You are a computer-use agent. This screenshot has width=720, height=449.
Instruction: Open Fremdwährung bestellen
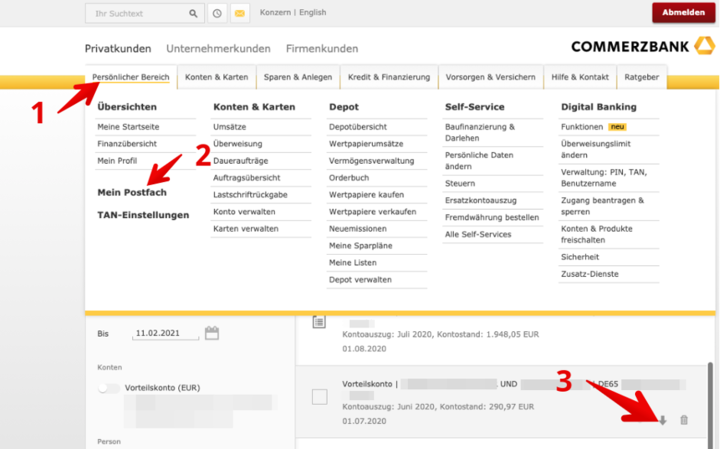[492, 217]
